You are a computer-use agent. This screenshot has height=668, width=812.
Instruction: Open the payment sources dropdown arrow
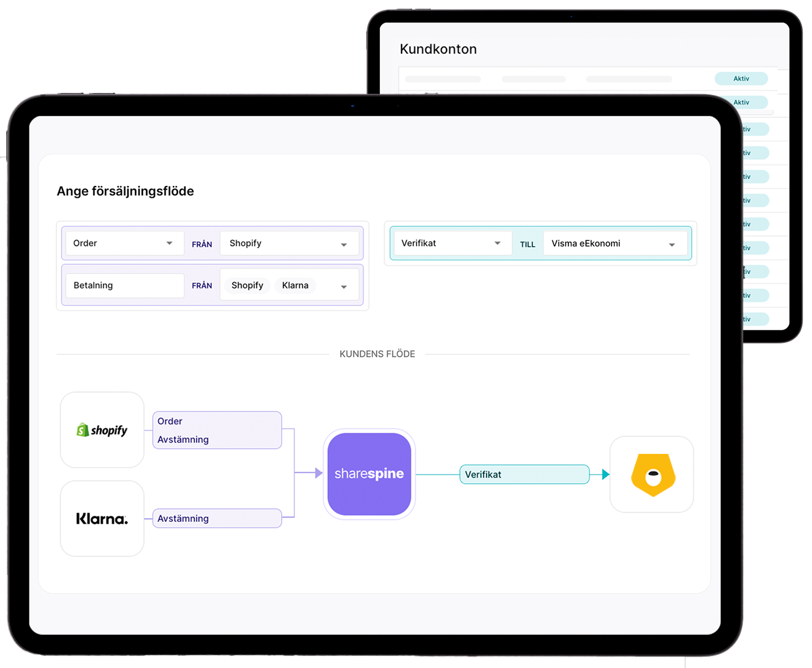tap(344, 287)
